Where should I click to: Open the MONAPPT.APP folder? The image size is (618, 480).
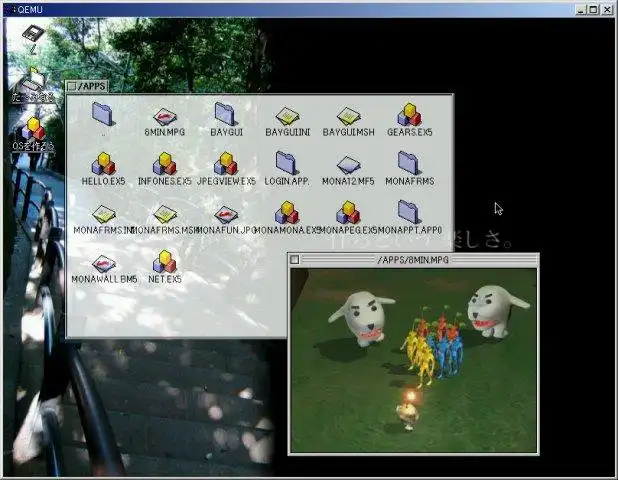click(410, 212)
